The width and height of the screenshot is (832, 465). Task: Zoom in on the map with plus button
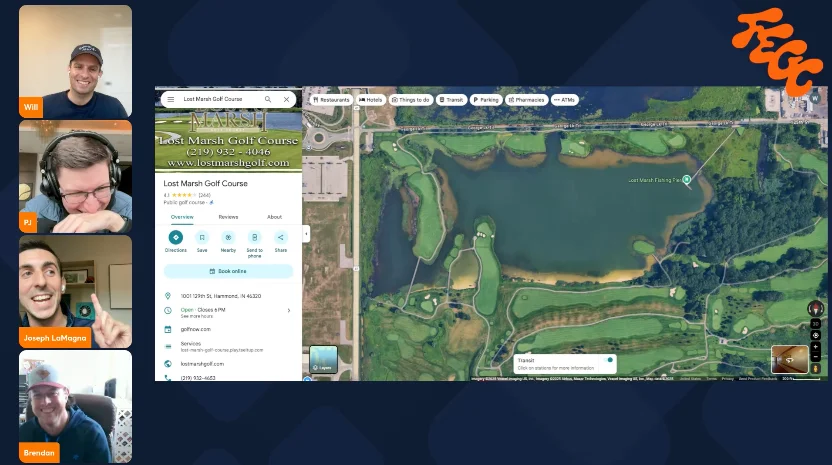[x=816, y=346]
